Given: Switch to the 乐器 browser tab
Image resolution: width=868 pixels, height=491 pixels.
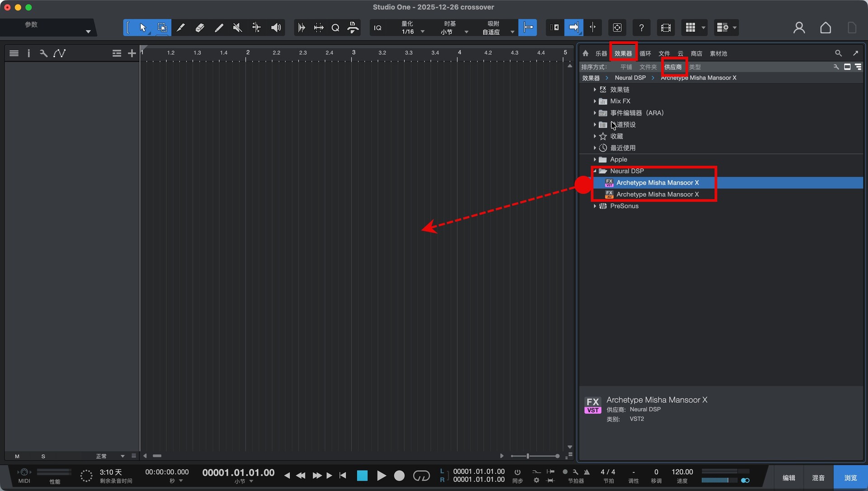Looking at the screenshot, I should (601, 53).
